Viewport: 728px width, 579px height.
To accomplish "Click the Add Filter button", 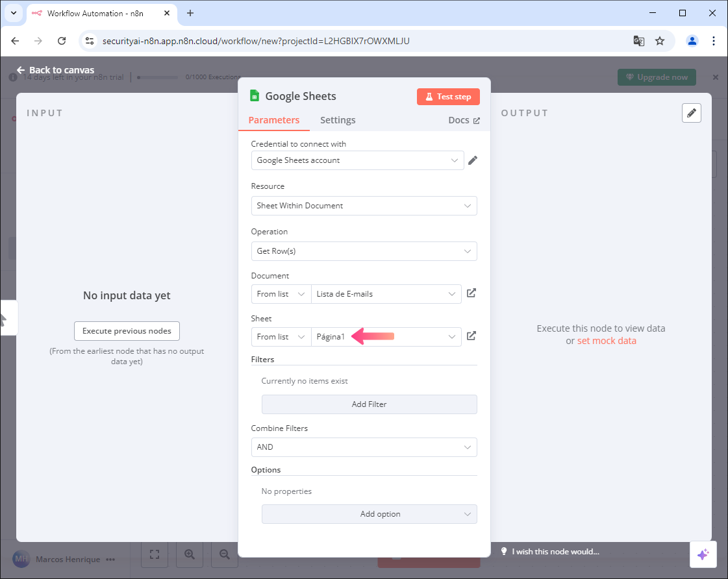I will coord(369,404).
